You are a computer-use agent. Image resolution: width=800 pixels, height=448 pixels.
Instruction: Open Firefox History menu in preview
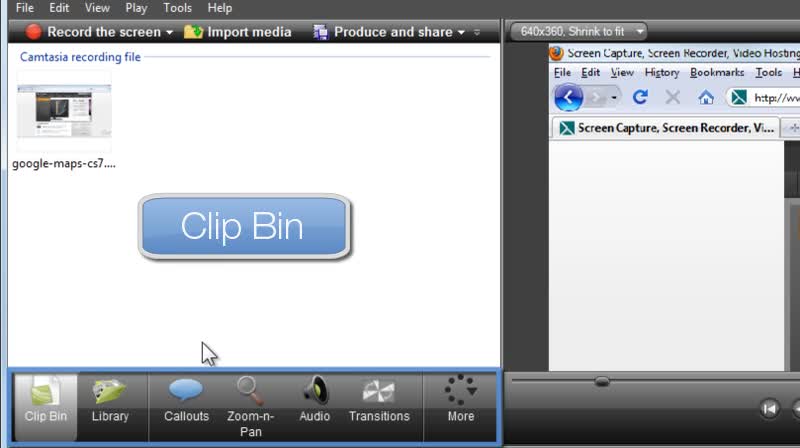pos(662,72)
